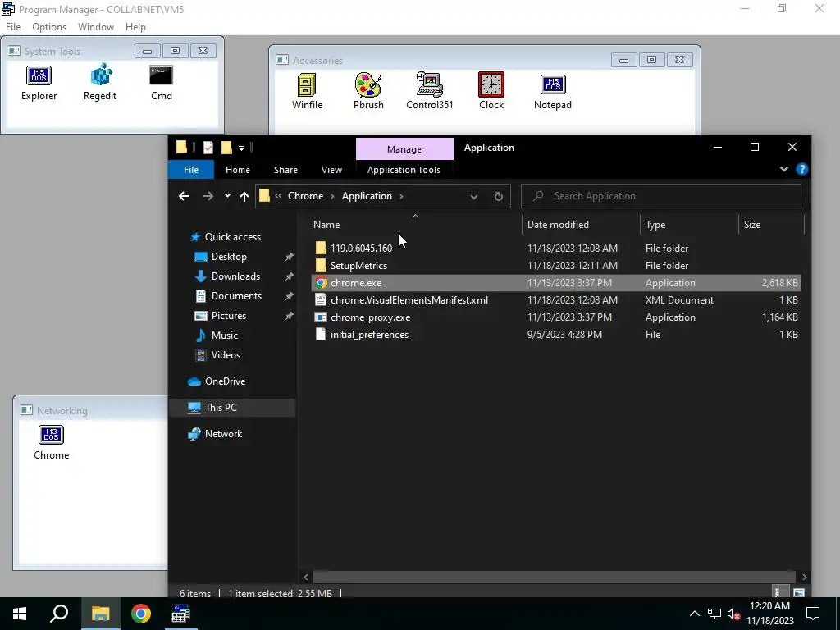
Task: Select the chrome_proxy.exe file
Action: point(555,317)
